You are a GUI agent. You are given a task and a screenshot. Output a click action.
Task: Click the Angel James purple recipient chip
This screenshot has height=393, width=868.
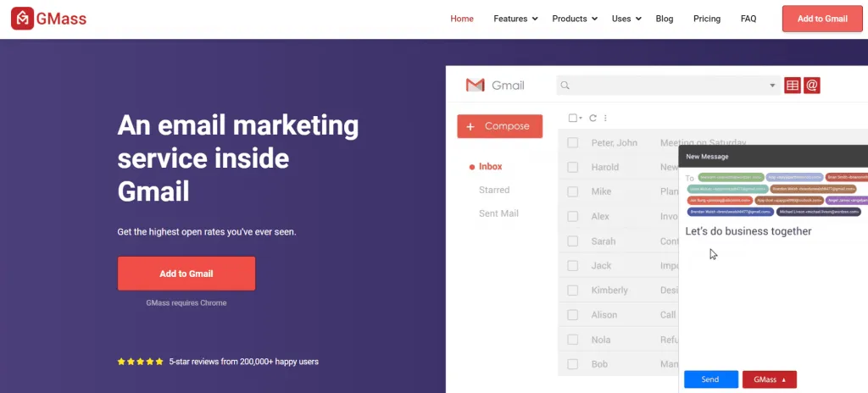847,201
